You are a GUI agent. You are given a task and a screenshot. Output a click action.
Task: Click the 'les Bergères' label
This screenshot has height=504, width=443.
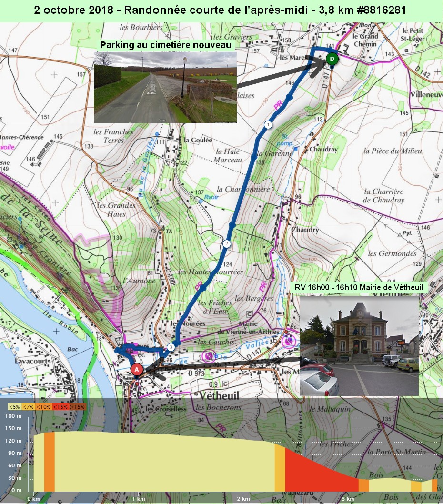[254, 299]
